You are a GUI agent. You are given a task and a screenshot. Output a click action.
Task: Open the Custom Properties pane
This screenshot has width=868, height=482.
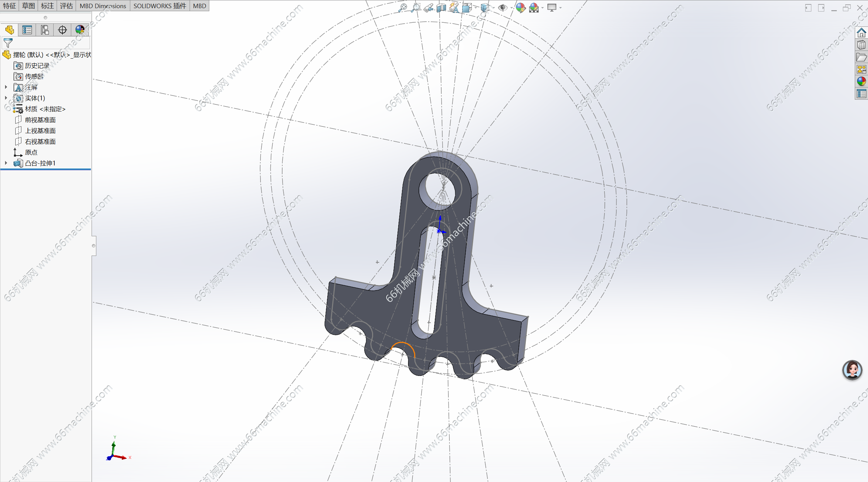point(862,94)
